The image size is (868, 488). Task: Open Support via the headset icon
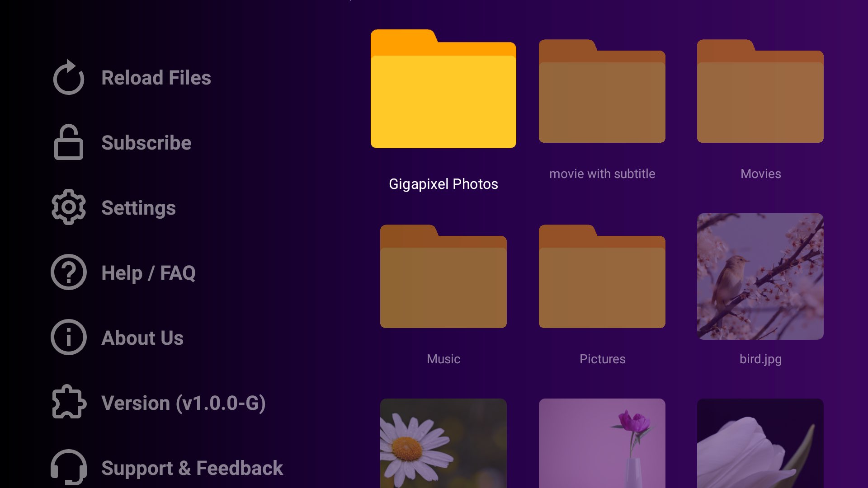click(x=69, y=468)
